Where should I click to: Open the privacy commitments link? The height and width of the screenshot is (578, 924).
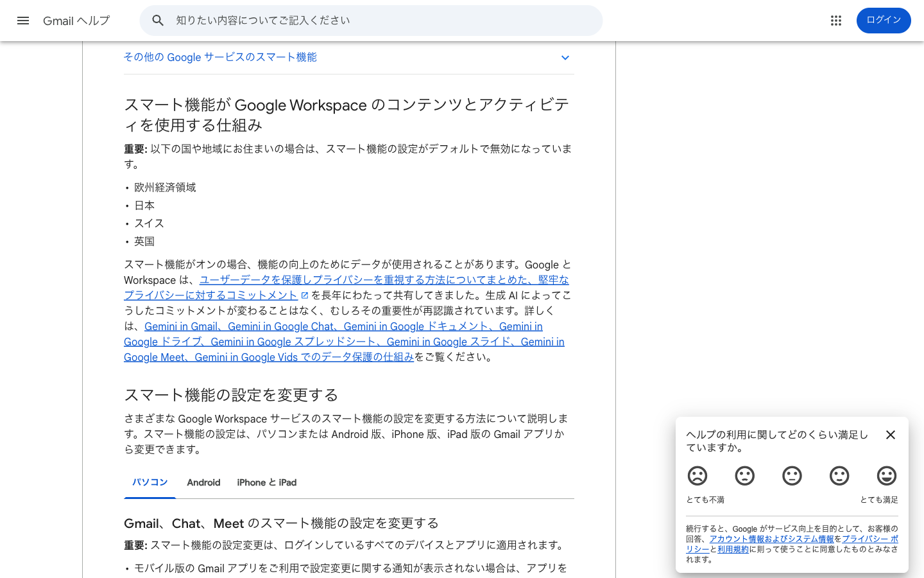pos(346,288)
